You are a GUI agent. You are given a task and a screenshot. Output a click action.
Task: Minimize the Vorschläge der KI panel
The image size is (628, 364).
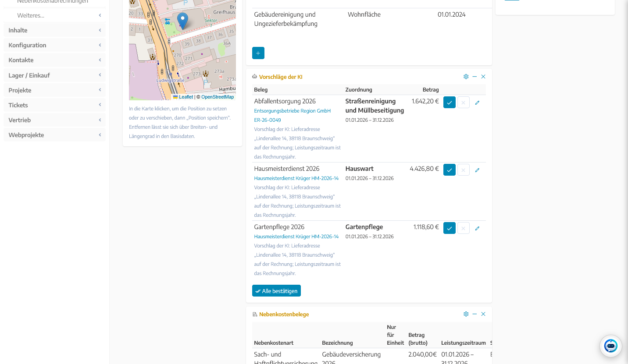pyautogui.click(x=475, y=77)
